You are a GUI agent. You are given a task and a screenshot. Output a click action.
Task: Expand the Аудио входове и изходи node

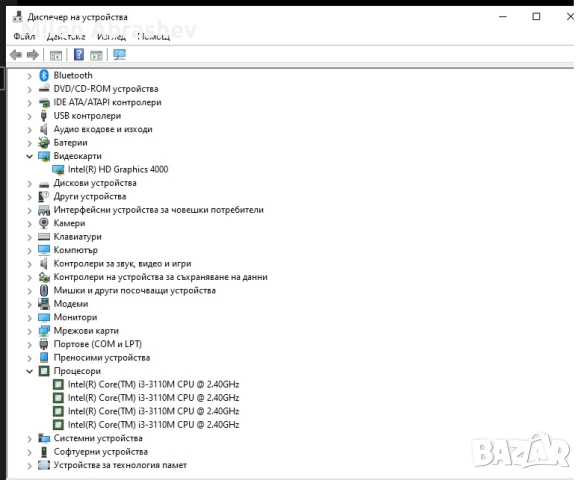[29, 130]
